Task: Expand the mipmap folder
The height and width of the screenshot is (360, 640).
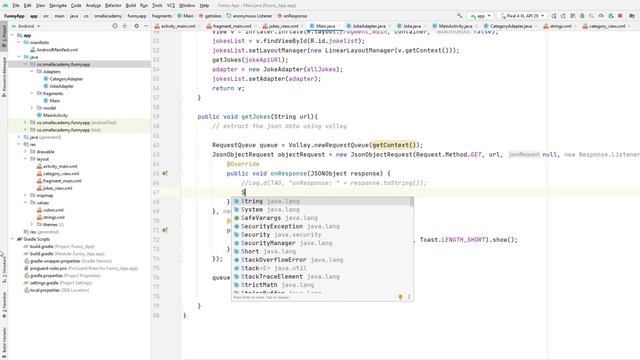Action: coord(25,195)
